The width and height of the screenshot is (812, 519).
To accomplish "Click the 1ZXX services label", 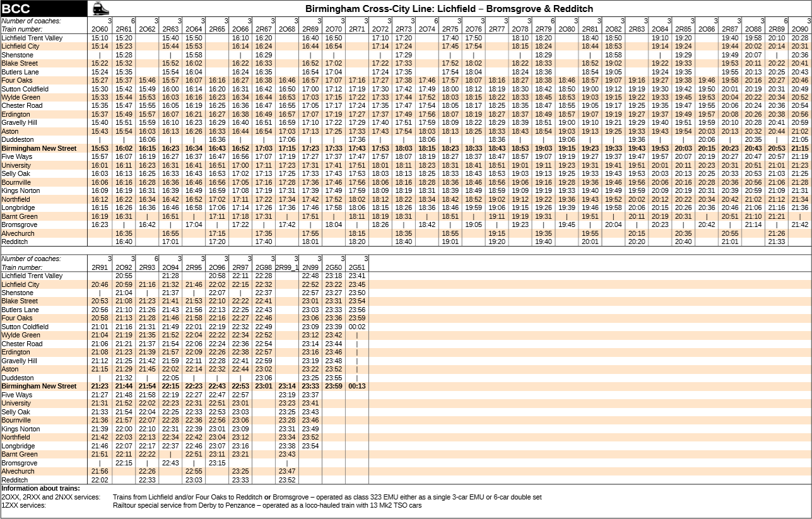I will point(23,505).
